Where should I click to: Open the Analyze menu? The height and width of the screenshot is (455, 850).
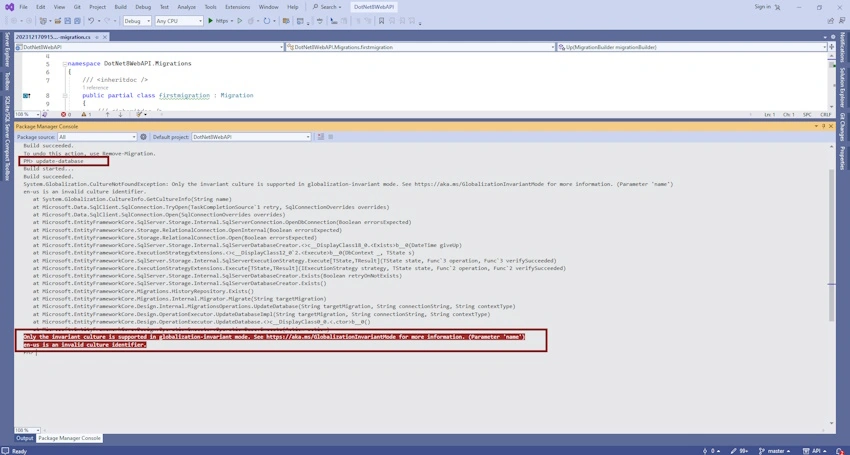point(186,7)
